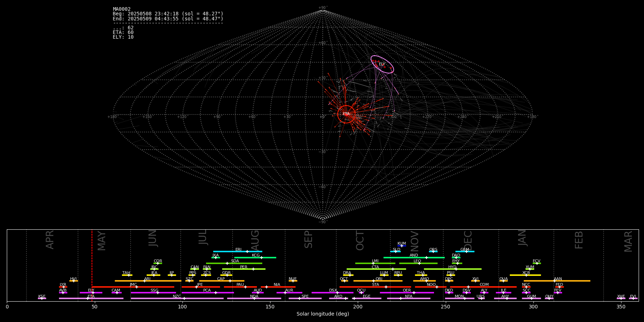Select the HVI orange shower bar

click(73, 281)
